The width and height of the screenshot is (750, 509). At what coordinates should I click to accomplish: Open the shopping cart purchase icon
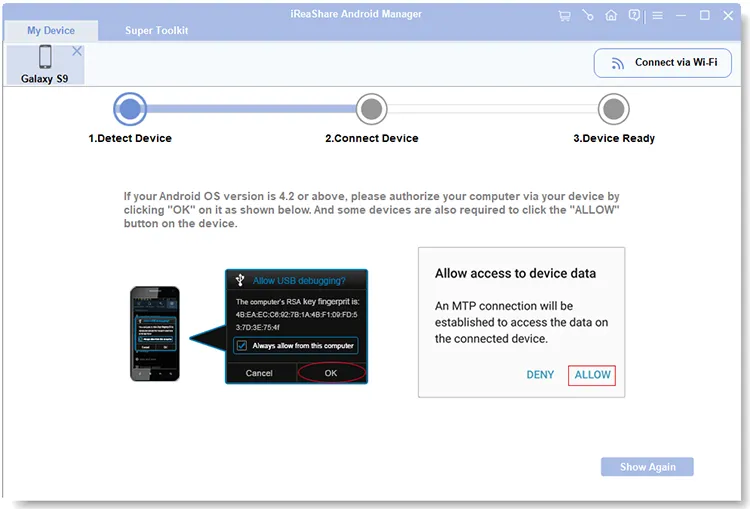pos(564,16)
